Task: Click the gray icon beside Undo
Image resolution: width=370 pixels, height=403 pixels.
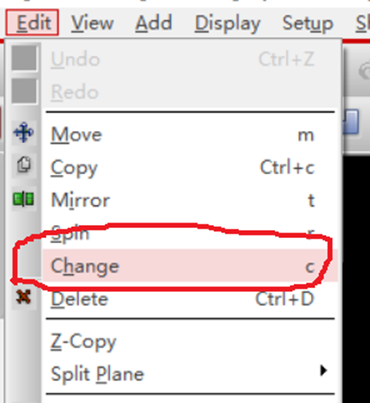Action: point(24,58)
